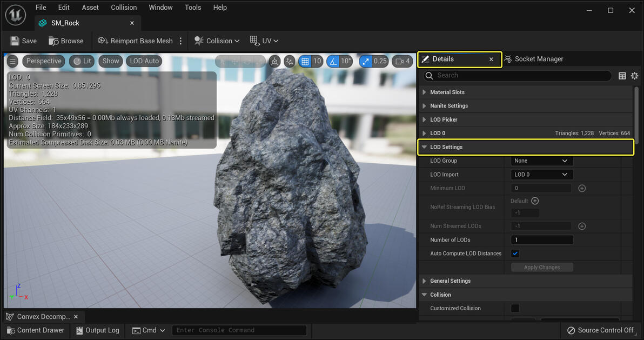Image resolution: width=644 pixels, height=340 pixels.
Task: Click the surface snapping icon
Action: point(290,61)
